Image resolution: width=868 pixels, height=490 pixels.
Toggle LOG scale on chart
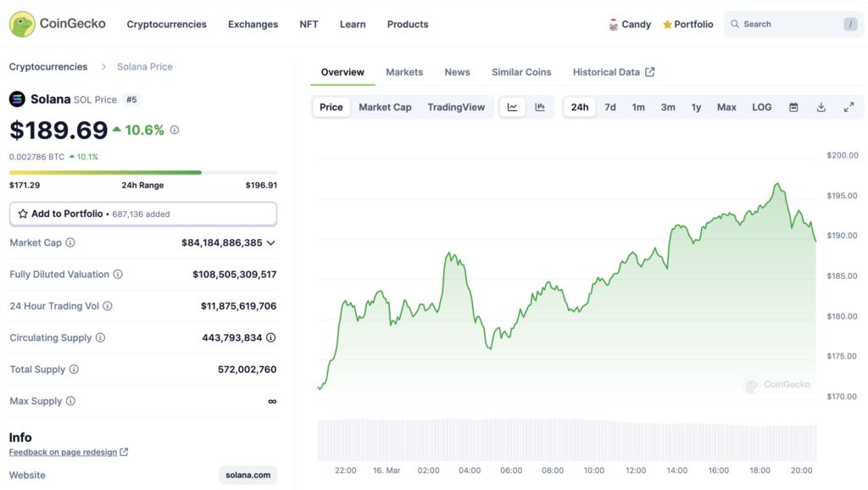761,107
